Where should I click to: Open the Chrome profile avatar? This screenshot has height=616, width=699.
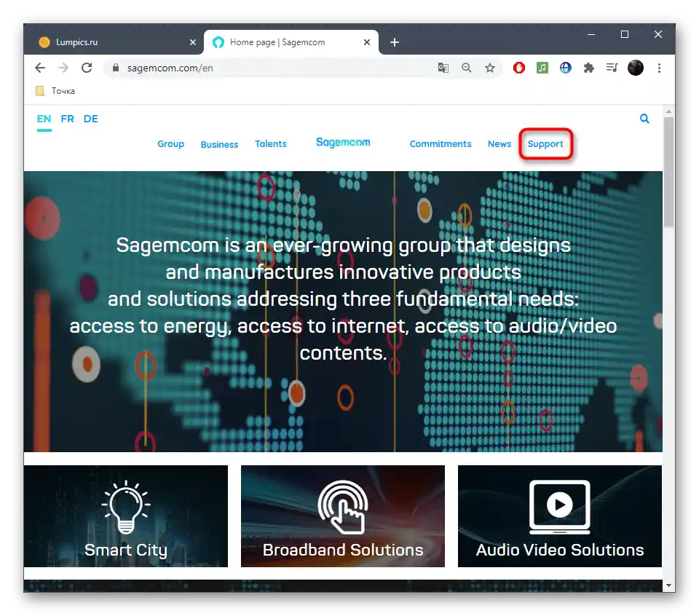(x=636, y=68)
